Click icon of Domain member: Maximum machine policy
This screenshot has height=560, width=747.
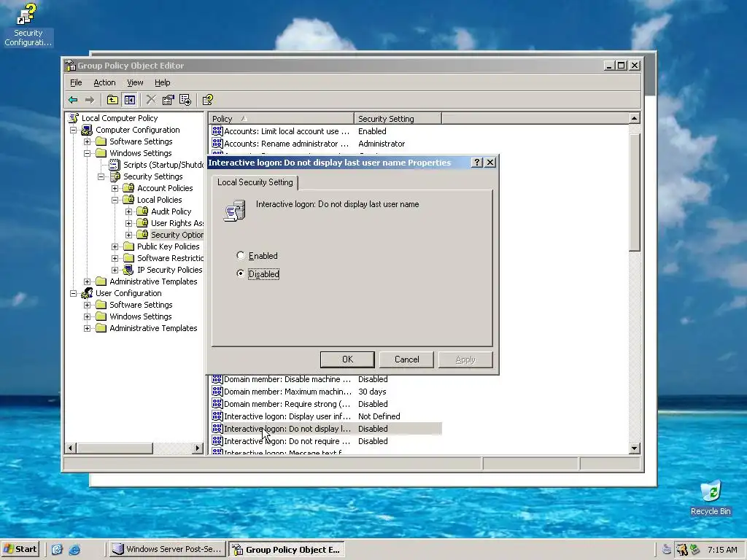pos(217,392)
